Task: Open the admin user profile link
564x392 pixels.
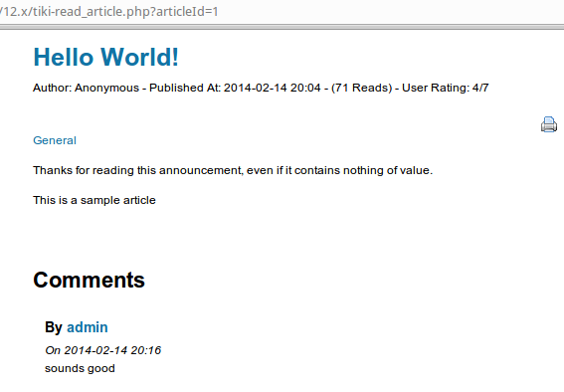Action: tap(88, 327)
